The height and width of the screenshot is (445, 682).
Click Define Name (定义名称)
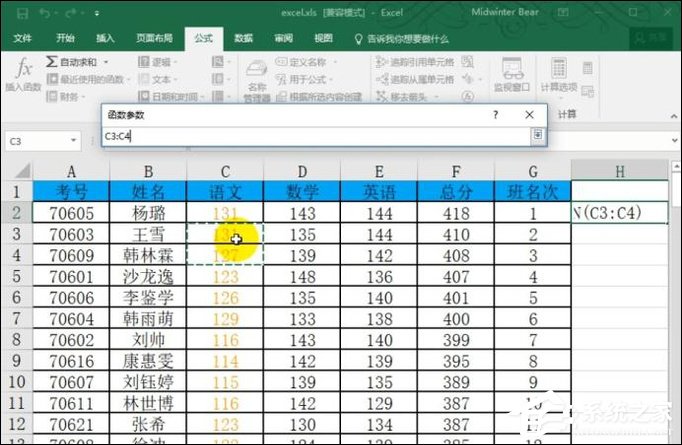click(306, 62)
